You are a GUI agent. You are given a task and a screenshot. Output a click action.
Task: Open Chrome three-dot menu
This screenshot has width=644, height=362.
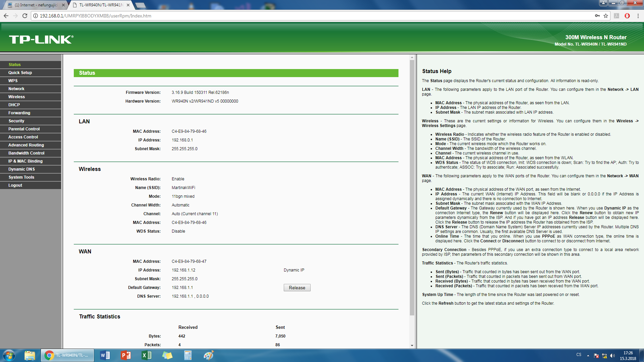click(x=638, y=16)
